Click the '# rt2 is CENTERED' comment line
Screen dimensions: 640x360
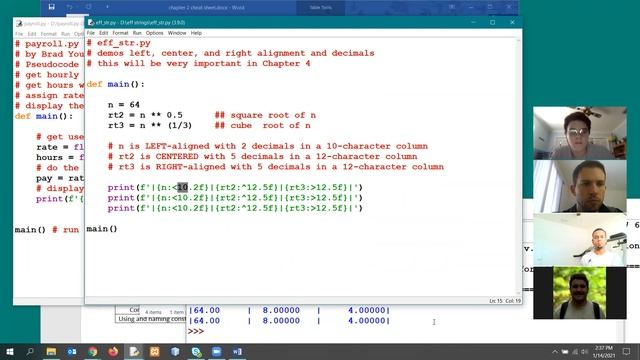[x=262, y=156]
